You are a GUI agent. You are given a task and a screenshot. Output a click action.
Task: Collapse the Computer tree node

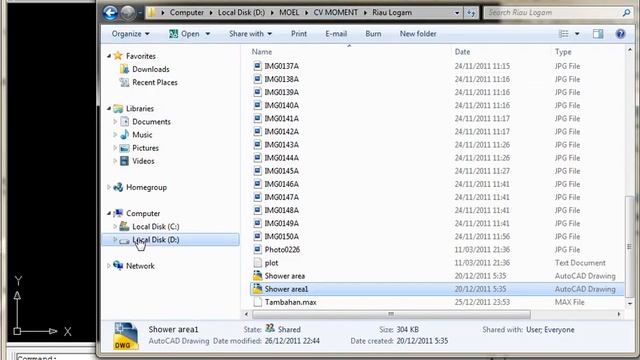(109, 213)
